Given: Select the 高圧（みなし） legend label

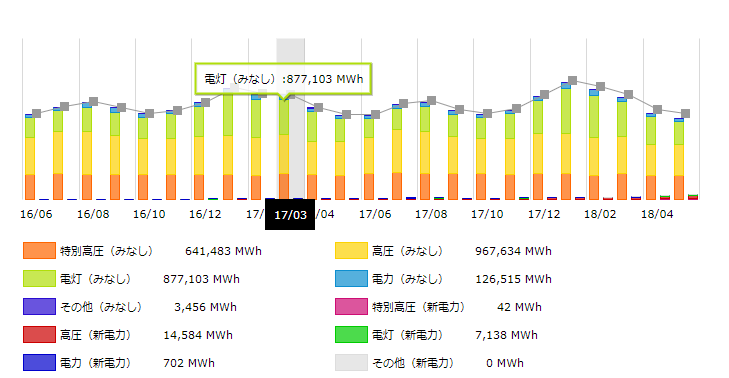Looking at the screenshot, I should (x=407, y=251).
